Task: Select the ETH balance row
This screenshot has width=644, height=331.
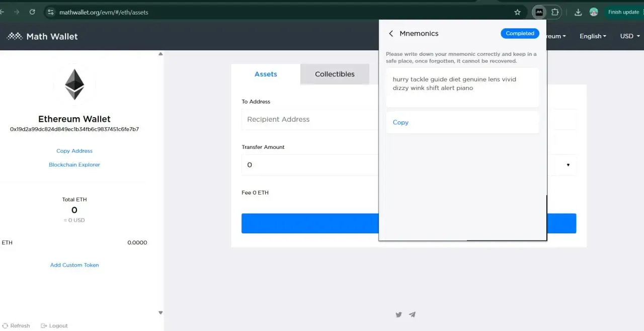Action: [x=74, y=242]
